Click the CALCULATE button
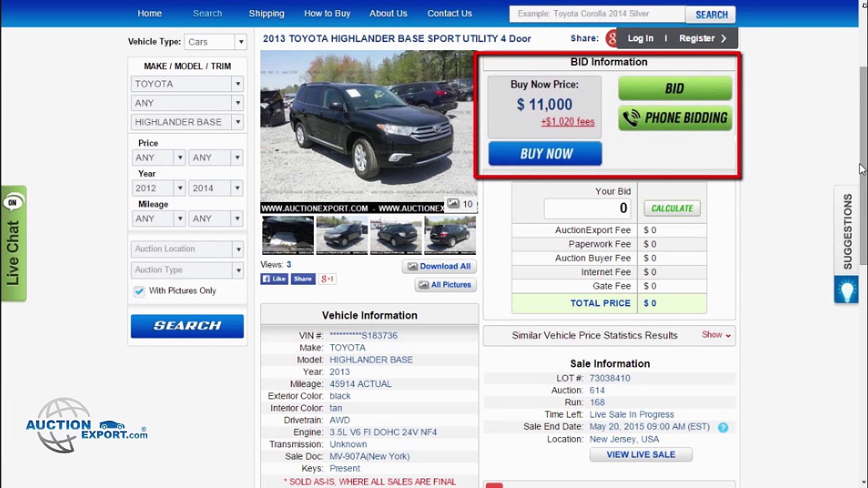 [x=672, y=208]
